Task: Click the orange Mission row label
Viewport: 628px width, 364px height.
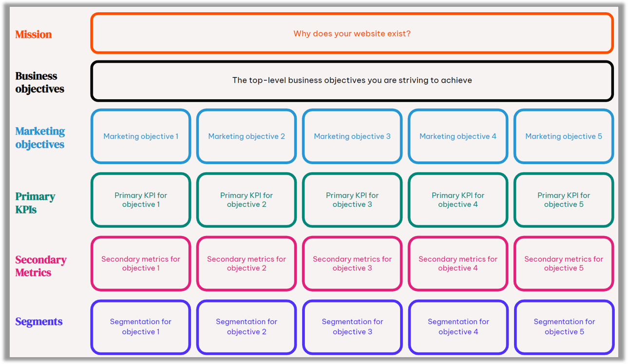Action: (33, 34)
